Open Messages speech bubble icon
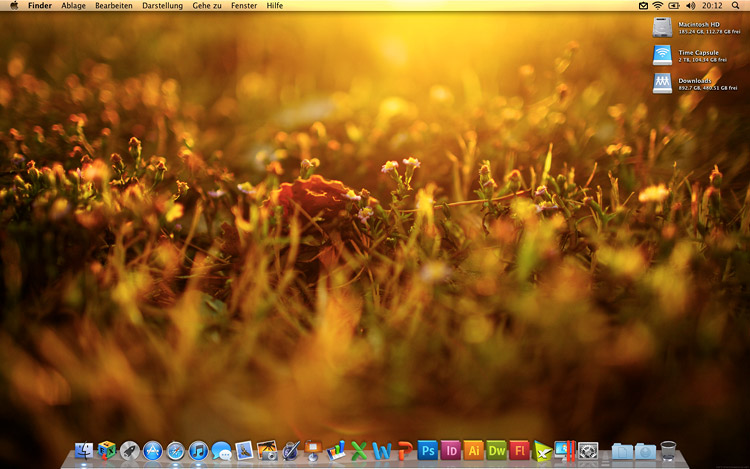The height and width of the screenshot is (469, 750). click(x=221, y=450)
